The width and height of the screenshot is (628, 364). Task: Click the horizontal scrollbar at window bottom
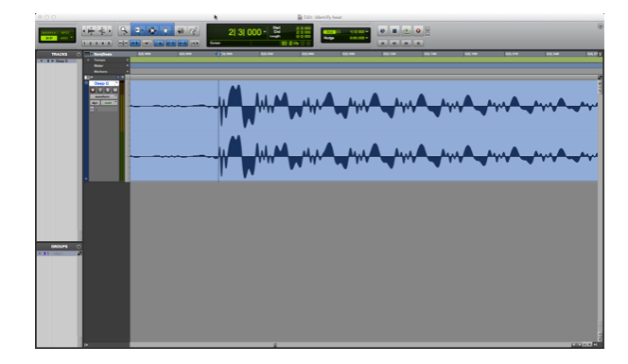click(x=351, y=344)
